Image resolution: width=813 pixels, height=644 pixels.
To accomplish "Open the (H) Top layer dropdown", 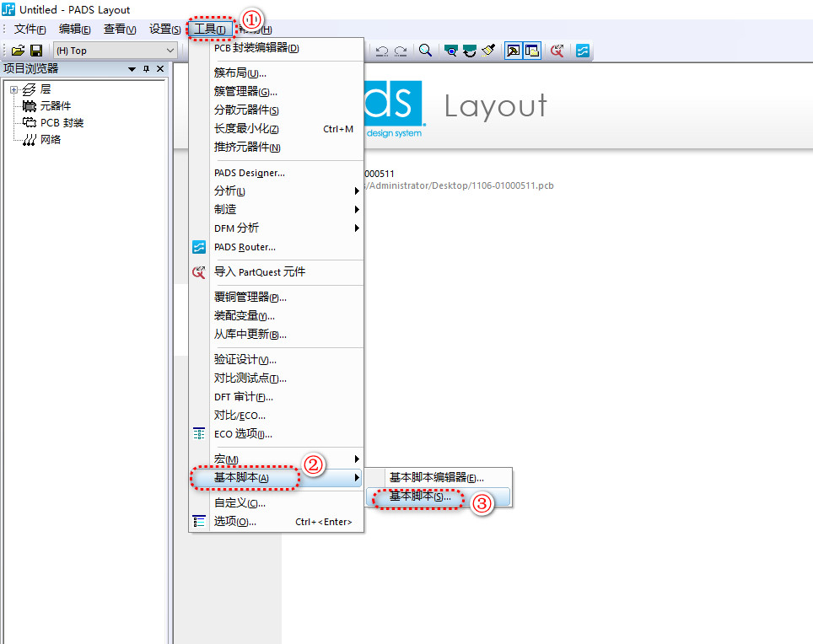I will click(x=170, y=51).
